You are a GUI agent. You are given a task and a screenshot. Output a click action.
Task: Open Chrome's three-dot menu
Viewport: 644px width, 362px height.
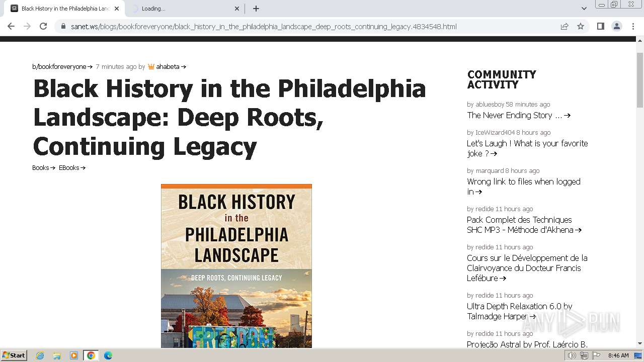[x=633, y=27]
